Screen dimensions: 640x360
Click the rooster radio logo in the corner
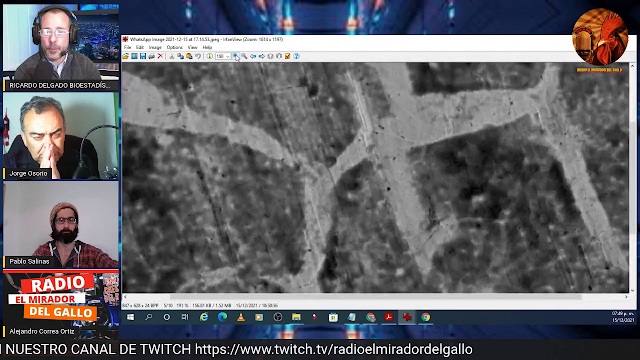pyautogui.click(x=600, y=38)
